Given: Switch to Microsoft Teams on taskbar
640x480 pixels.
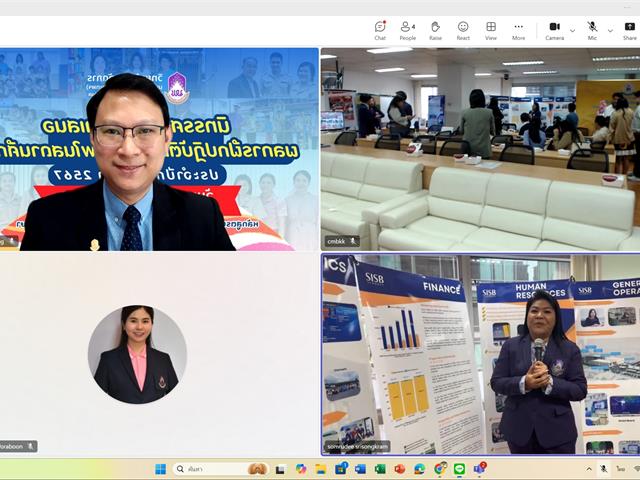Looking at the screenshot, I should click(480, 469).
